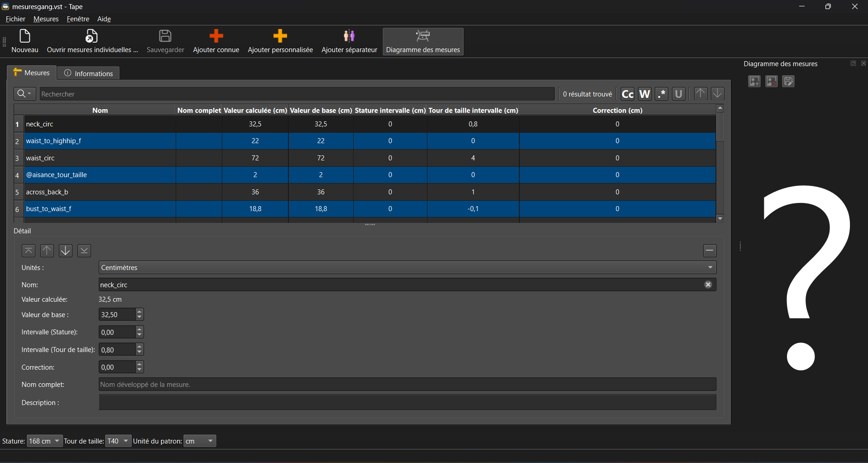This screenshot has height=463, width=868.
Task: Remove the selected measurement with minus button
Action: click(710, 251)
